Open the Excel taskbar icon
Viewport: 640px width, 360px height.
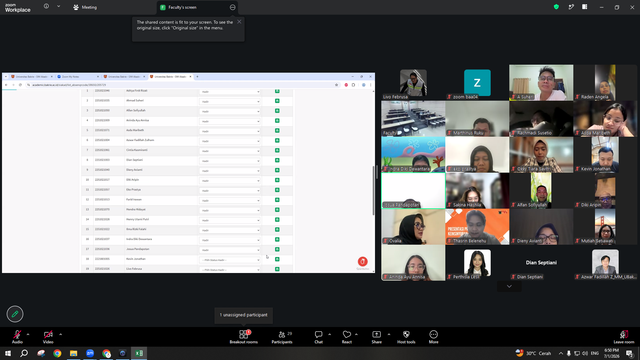(x=139, y=353)
